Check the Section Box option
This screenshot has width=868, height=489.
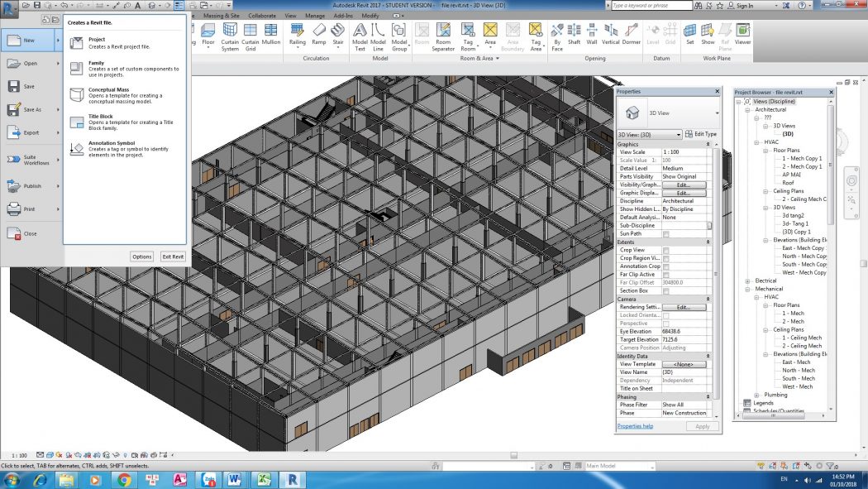pyautogui.click(x=666, y=290)
